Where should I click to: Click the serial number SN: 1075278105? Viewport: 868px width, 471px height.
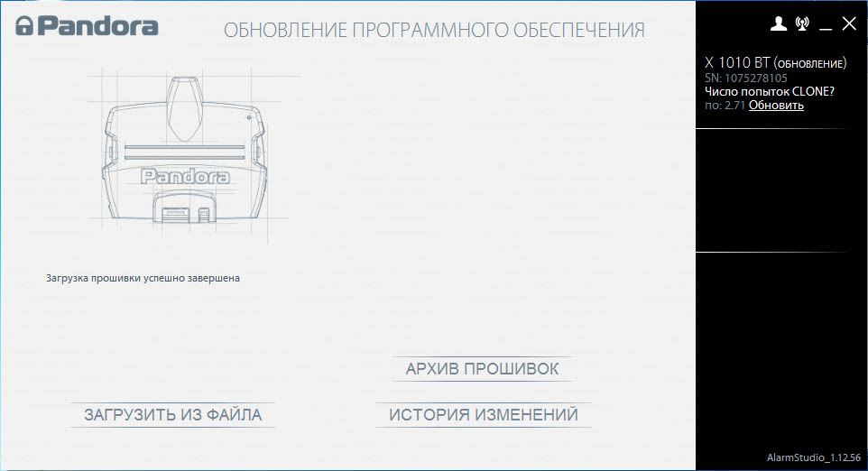(745, 78)
